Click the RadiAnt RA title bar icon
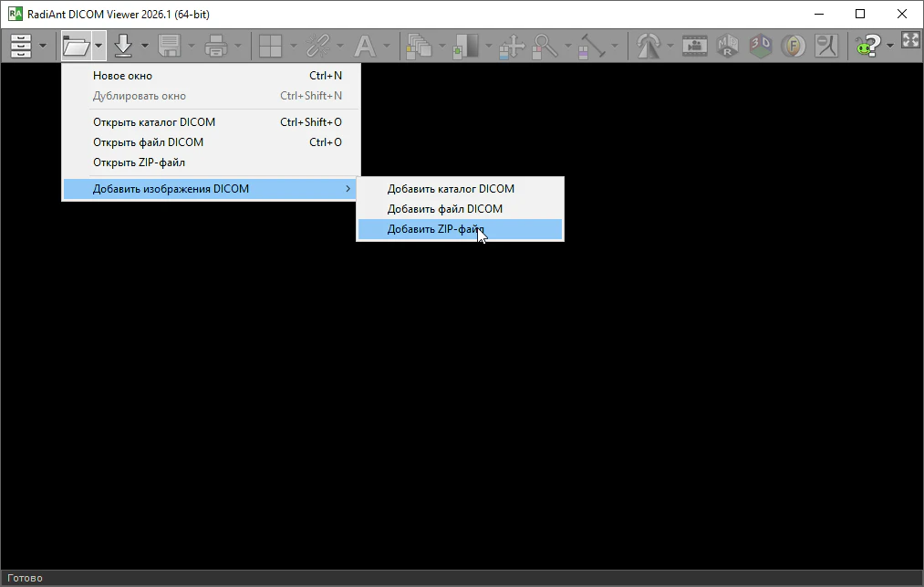The height and width of the screenshot is (587, 924). pos(16,14)
